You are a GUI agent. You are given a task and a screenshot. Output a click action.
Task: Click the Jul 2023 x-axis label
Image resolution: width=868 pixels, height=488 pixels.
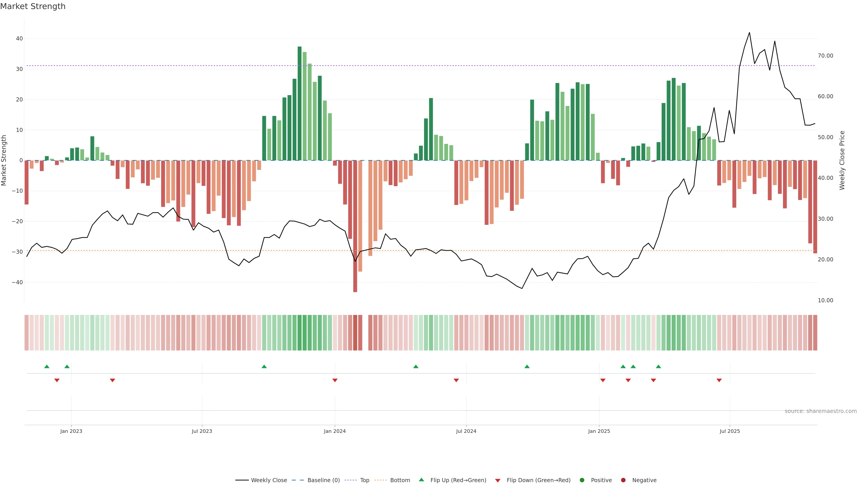pyautogui.click(x=202, y=431)
